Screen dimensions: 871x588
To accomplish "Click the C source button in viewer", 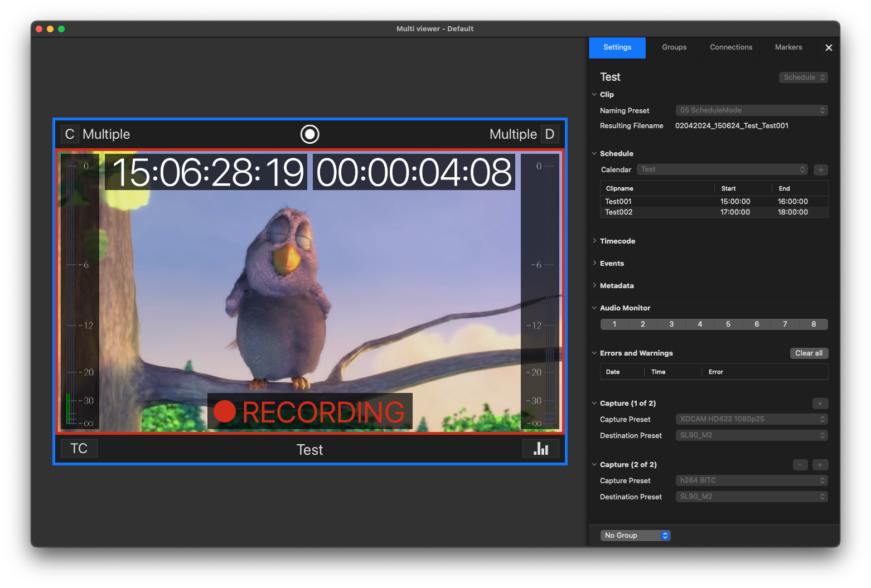I will (70, 134).
